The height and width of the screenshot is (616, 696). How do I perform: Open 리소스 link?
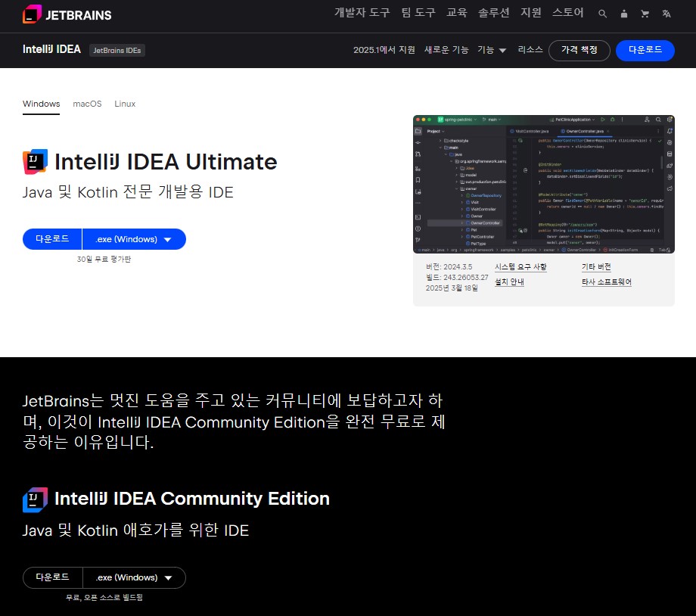click(x=530, y=50)
